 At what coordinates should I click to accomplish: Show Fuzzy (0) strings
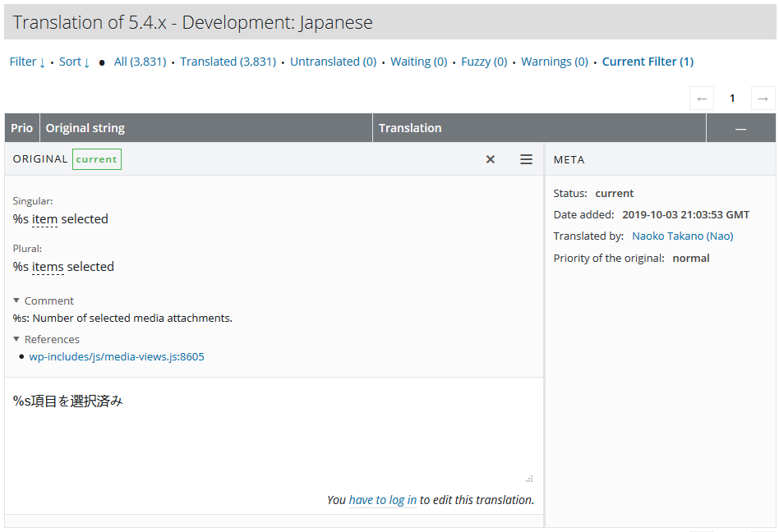coord(484,62)
